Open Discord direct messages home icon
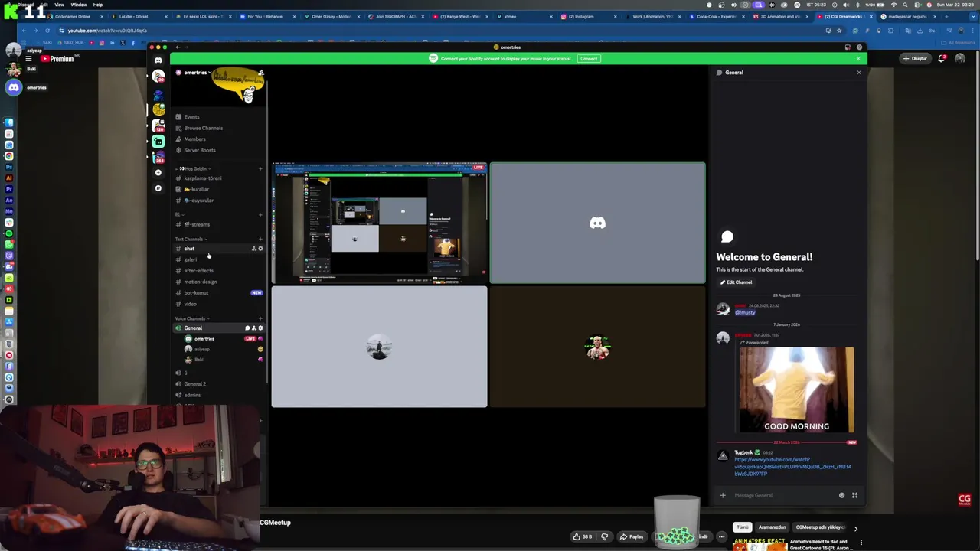980x551 pixels. tap(158, 60)
